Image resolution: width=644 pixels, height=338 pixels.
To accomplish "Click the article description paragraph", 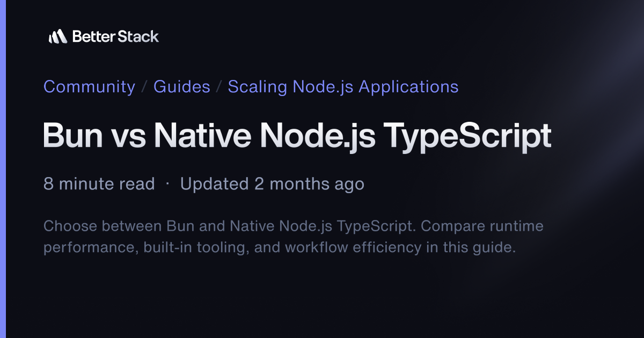I will click(294, 236).
